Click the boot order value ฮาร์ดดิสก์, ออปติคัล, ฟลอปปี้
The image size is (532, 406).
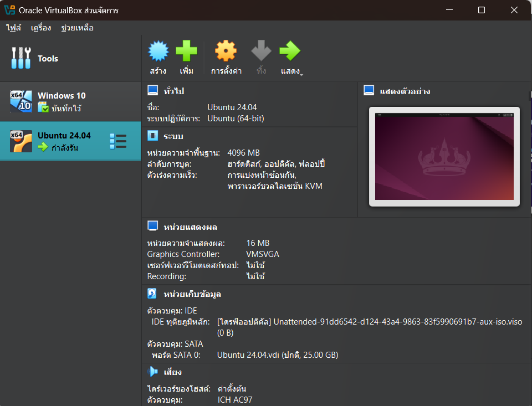click(276, 164)
